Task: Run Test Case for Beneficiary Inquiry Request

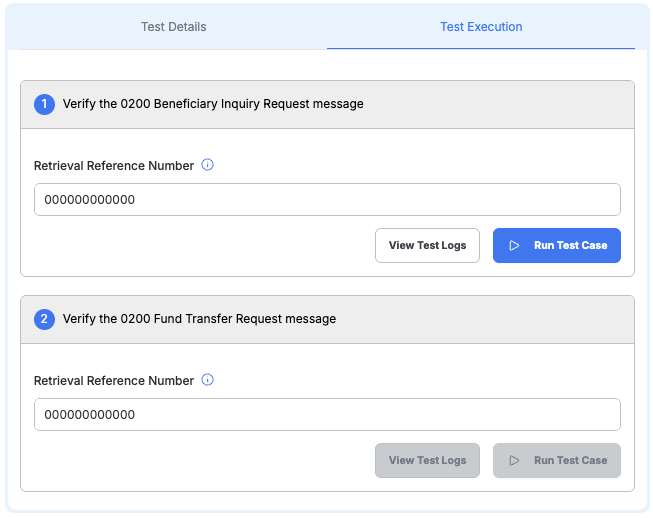Action: tap(557, 246)
